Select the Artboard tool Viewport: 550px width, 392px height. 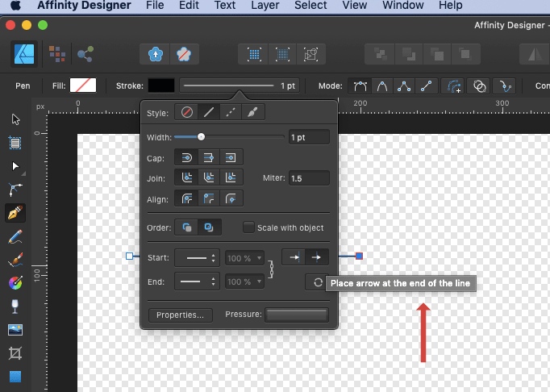click(x=15, y=143)
